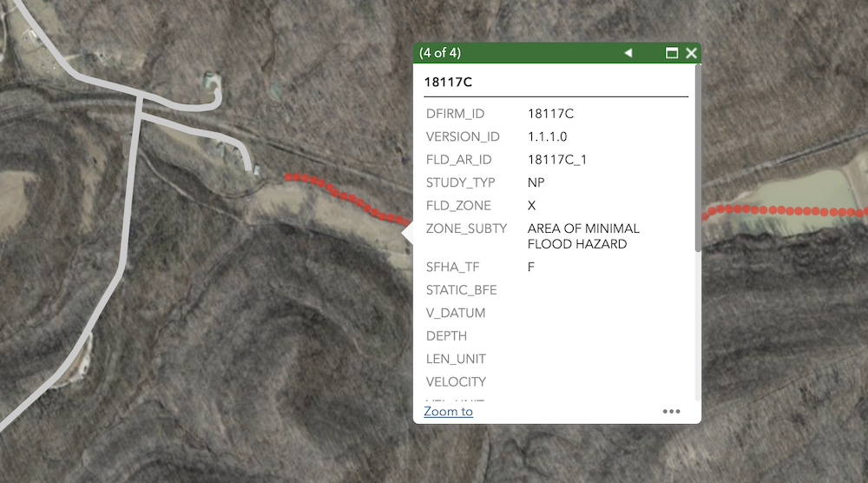The width and height of the screenshot is (868, 483).
Task: Close the 18117C popup window
Action: point(691,53)
